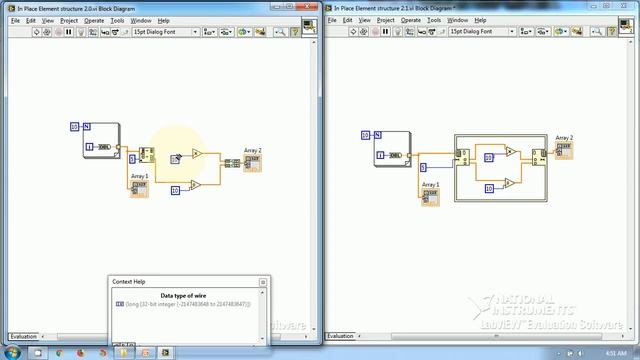
Task: Click Step Over in 2.1.vi toolbar
Action: coord(432,31)
